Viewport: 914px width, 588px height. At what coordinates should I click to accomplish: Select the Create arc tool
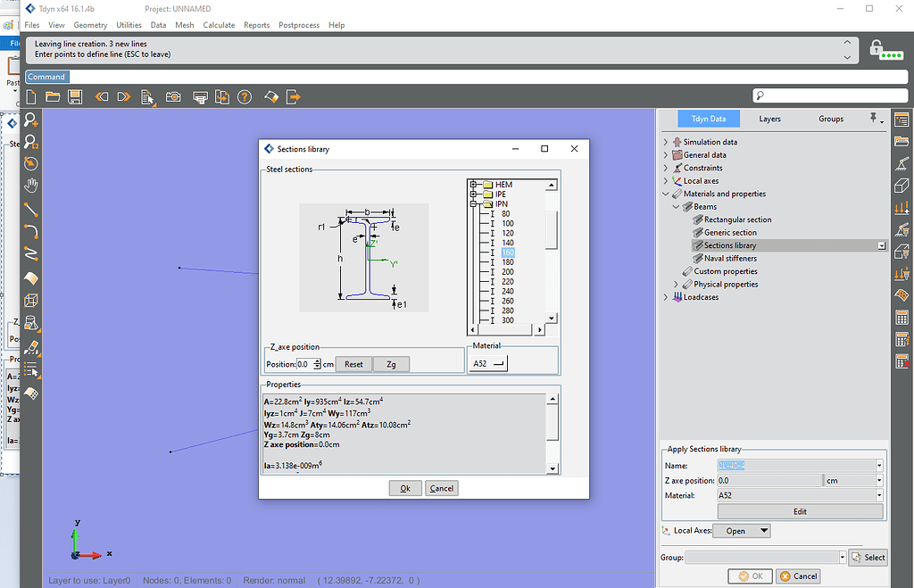(x=31, y=232)
